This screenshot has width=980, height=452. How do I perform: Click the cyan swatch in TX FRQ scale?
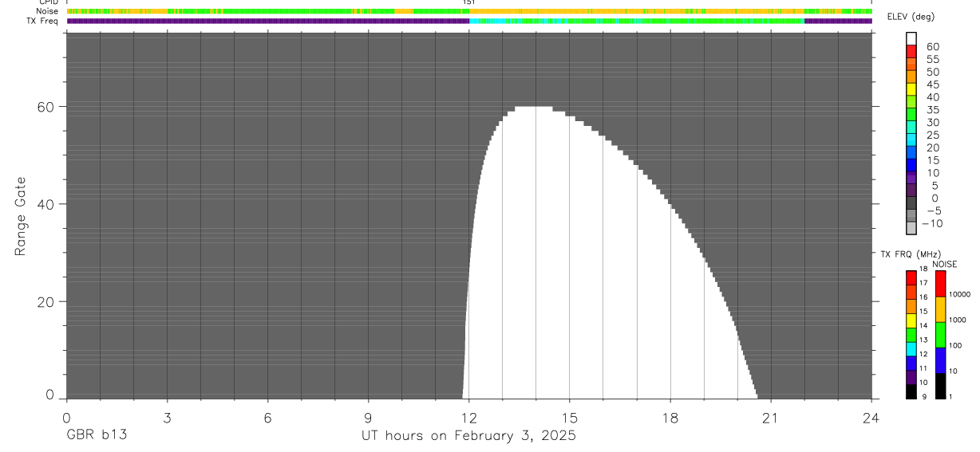(x=911, y=349)
